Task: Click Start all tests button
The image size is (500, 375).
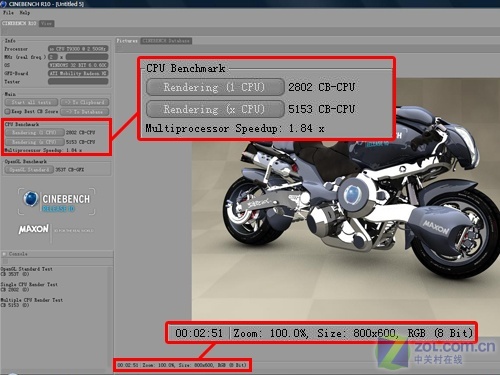Action: [31, 102]
